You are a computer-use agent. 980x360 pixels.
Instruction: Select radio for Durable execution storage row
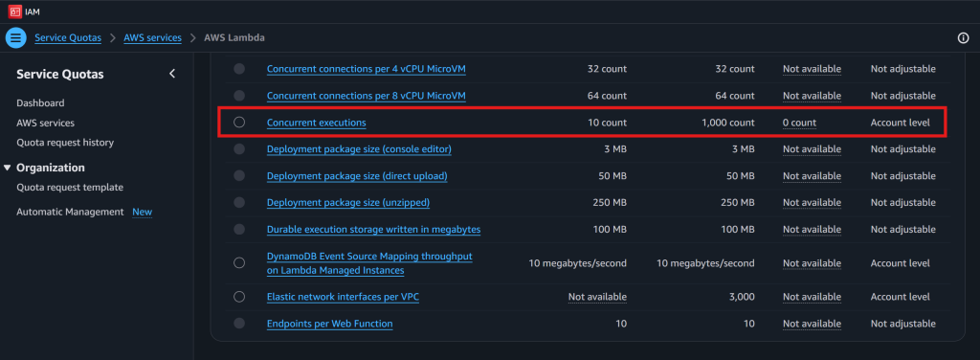[x=239, y=230]
